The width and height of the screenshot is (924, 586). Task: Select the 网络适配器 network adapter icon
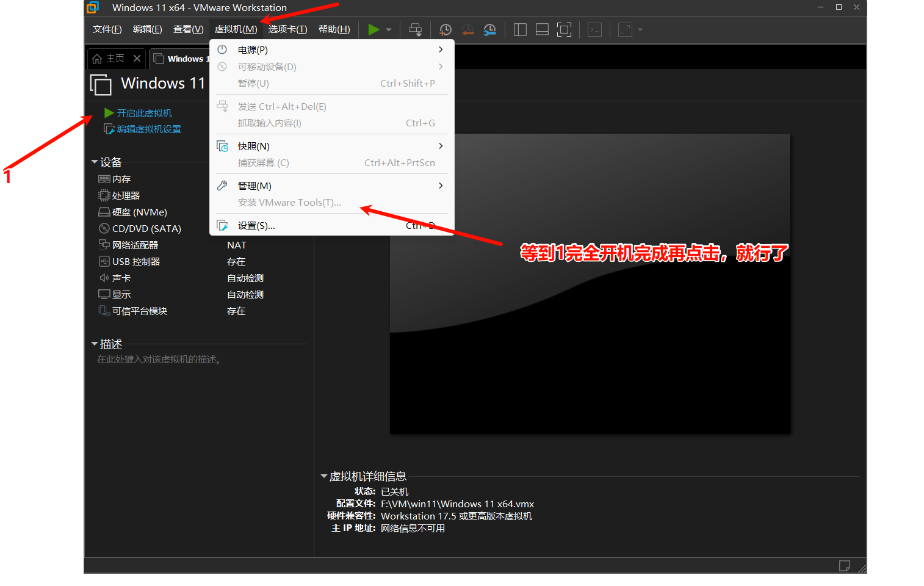tap(104, 245)
